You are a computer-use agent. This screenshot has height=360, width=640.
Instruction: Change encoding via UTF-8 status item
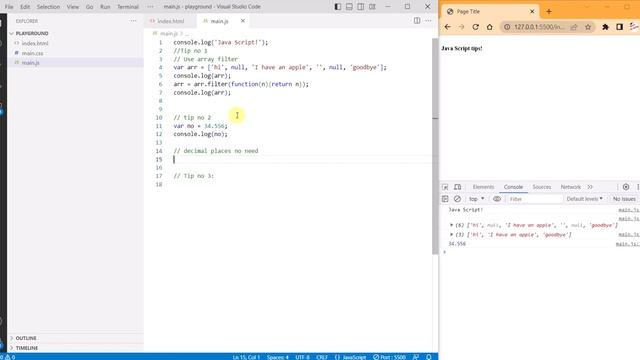[302, 357]
